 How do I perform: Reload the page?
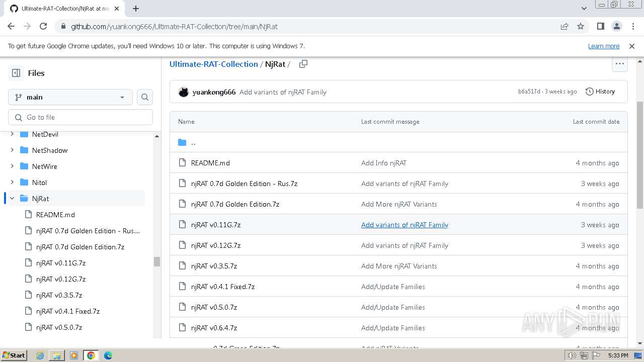(43, 26)
